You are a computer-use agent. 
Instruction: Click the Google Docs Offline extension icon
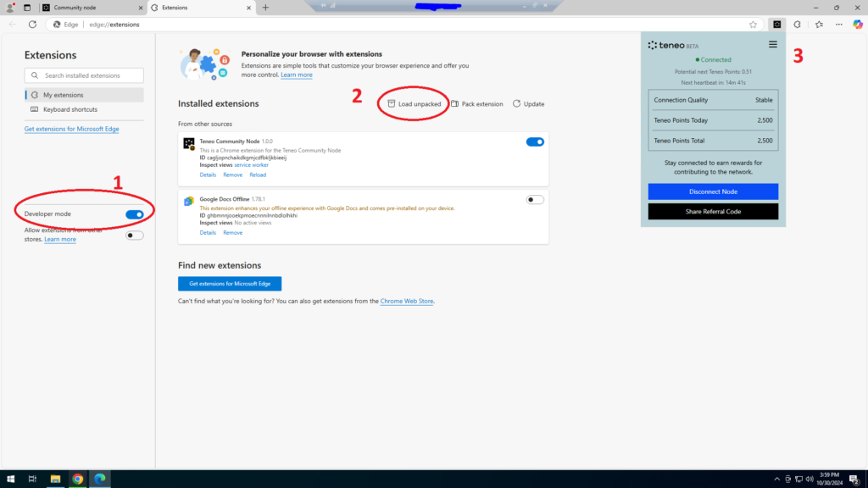[189, 202]
